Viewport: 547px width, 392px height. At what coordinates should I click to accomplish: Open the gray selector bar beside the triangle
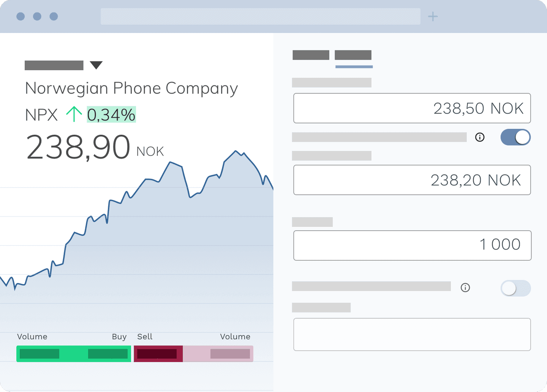pos(54,65)
